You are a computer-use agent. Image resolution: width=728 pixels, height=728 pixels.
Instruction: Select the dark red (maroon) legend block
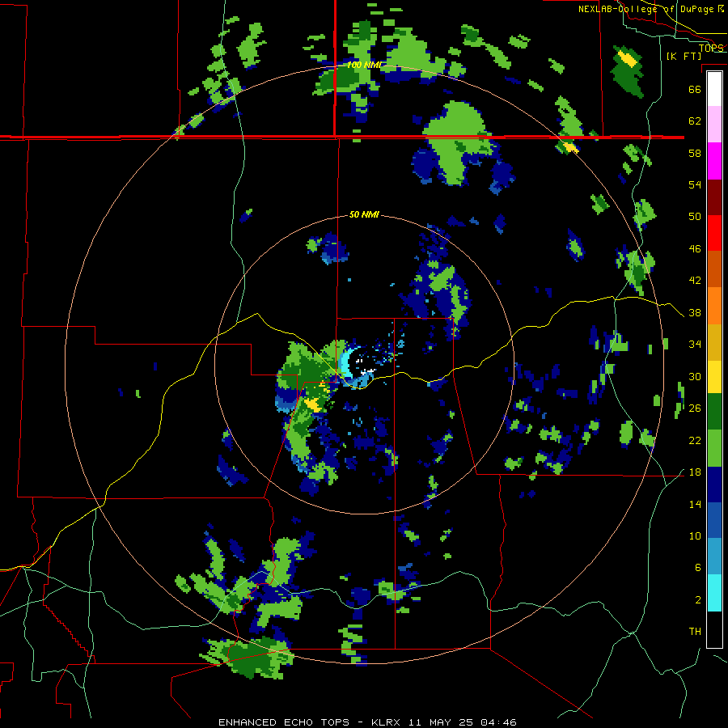(714, 197)
